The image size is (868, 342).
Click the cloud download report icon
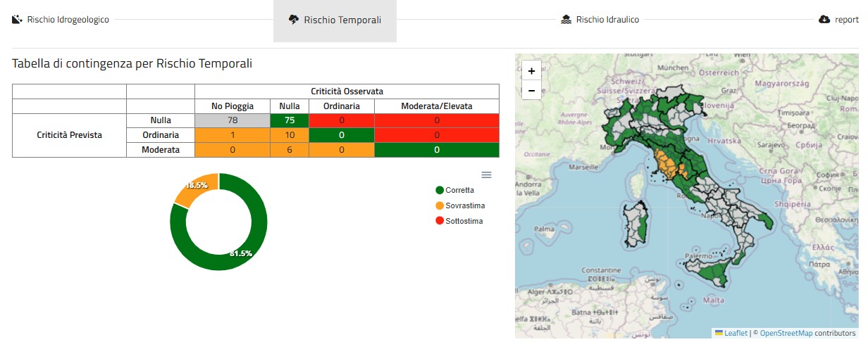[824, 20]
